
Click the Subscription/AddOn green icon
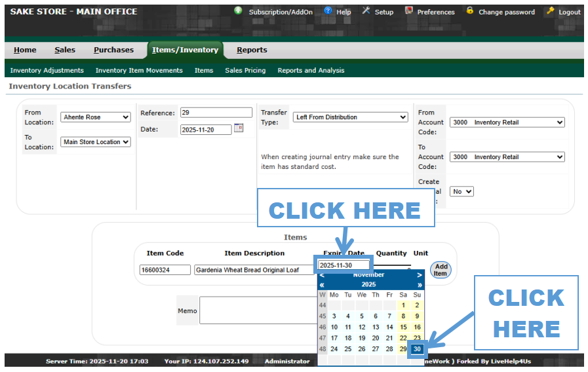coord(238,11)
